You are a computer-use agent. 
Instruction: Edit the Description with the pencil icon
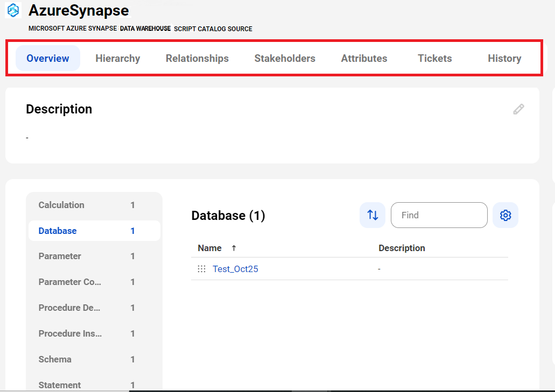pos(518,109)
